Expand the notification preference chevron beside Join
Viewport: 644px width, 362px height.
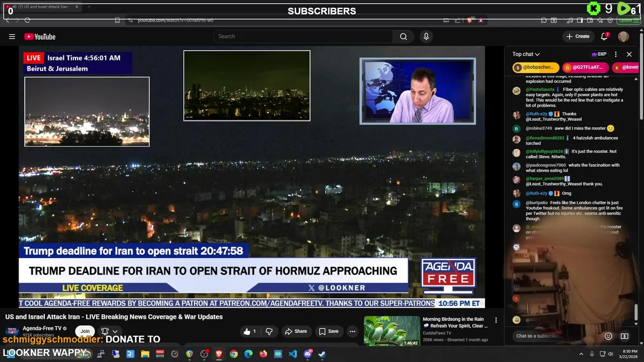pos(115,331)
